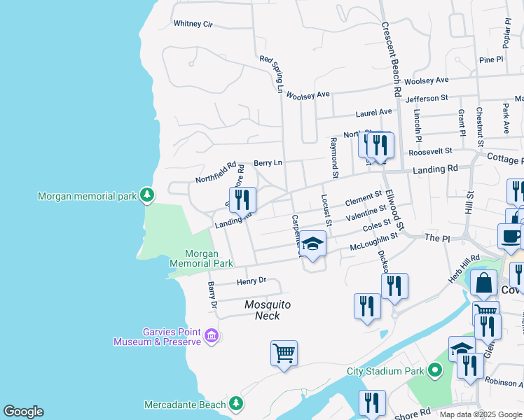Click the Mercadante Beach green pin
Image resolution: width=524 pixels, height=420 pixels.
click(x=236, y=404)
